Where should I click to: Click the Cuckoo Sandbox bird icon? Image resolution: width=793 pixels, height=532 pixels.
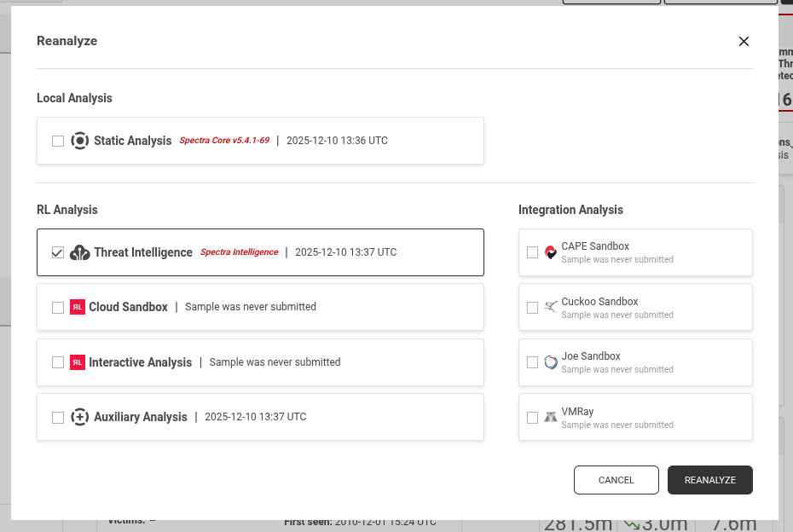(550, 307)
